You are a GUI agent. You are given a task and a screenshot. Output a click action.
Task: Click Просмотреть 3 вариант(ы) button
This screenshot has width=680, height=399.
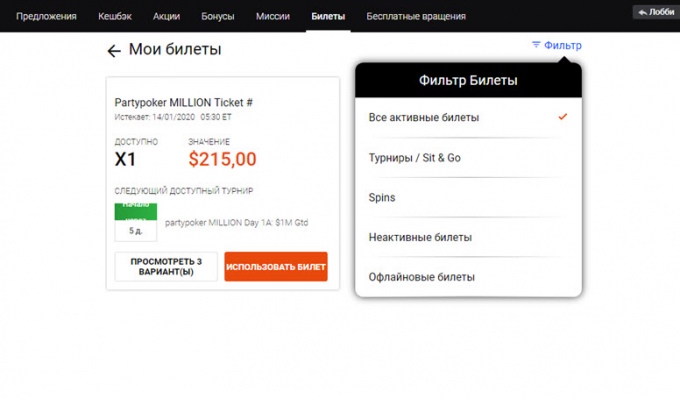click(x=166, y=267)
